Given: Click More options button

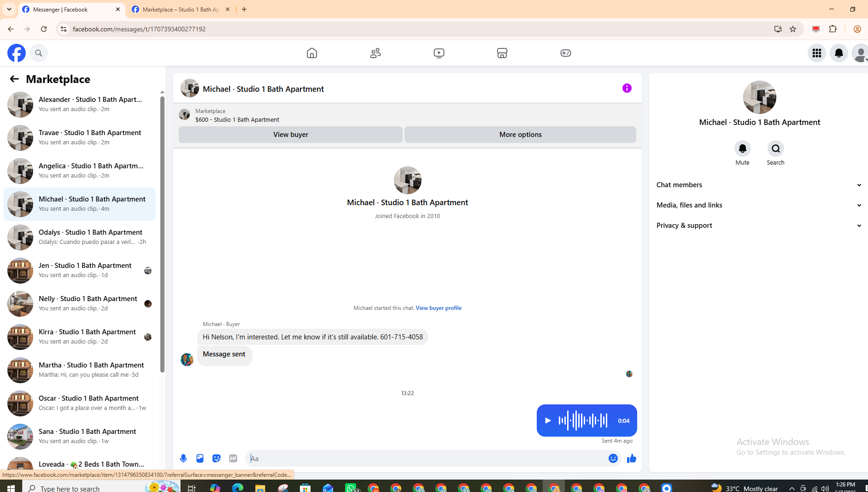Looking at the screenshot, I should (x=521, y=135).
